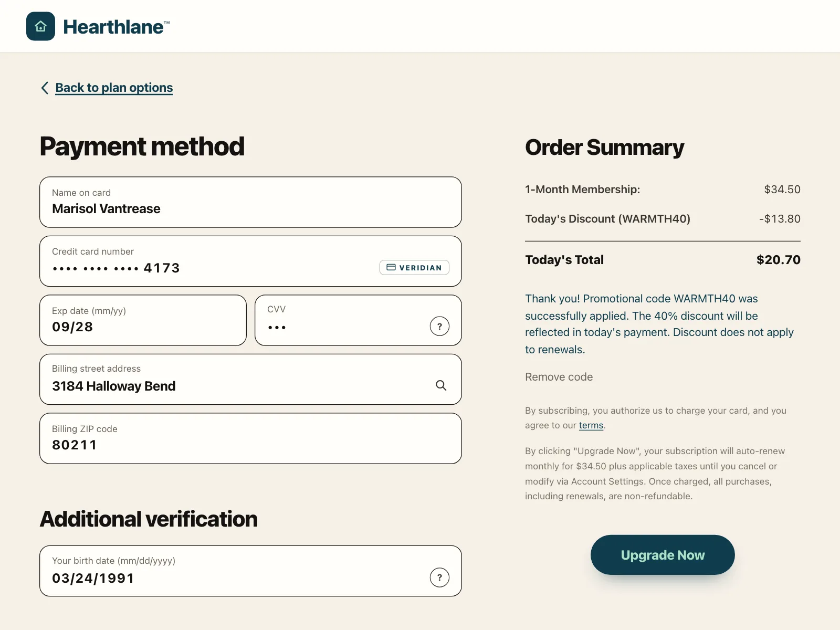Click the Upgrade Now button
Screen dimensions: 840x630
pos(663,555)
